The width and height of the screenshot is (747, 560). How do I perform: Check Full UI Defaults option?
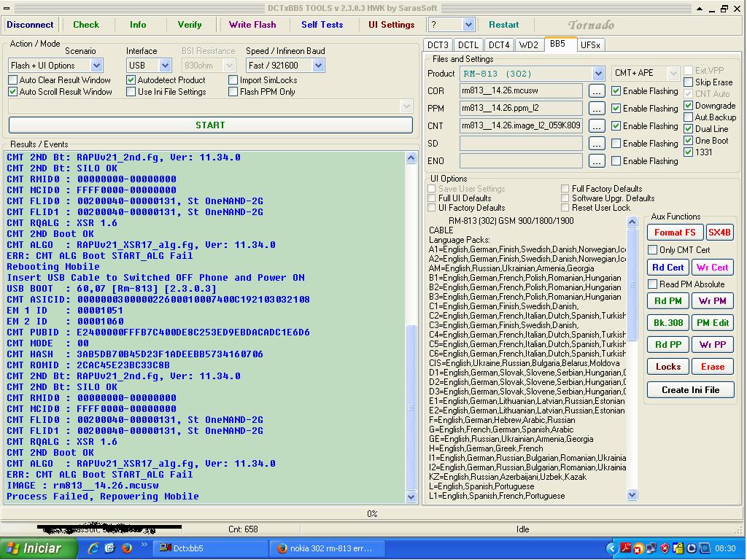(x=432, y=198)
